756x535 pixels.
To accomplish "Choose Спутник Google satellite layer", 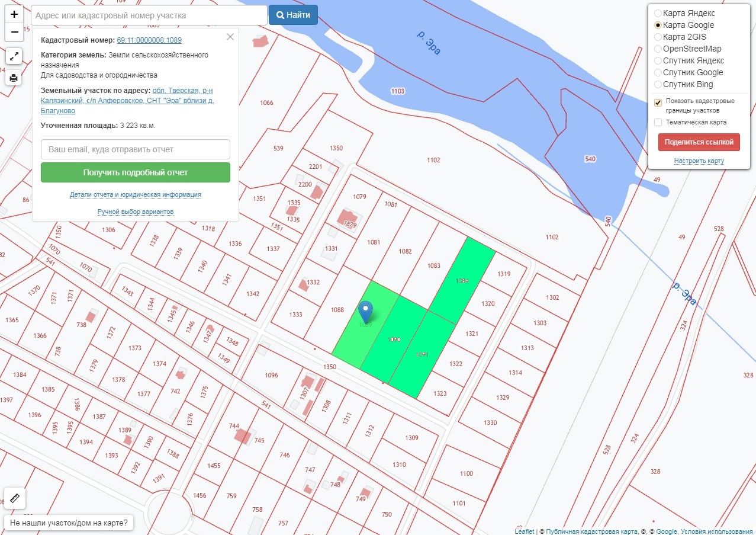I will (658, 72).
